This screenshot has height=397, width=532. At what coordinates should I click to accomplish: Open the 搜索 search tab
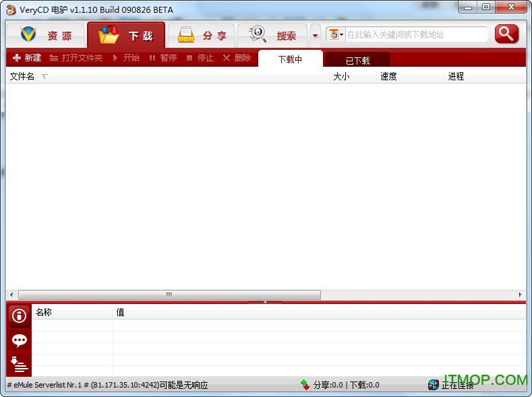(x=272, y=35)
